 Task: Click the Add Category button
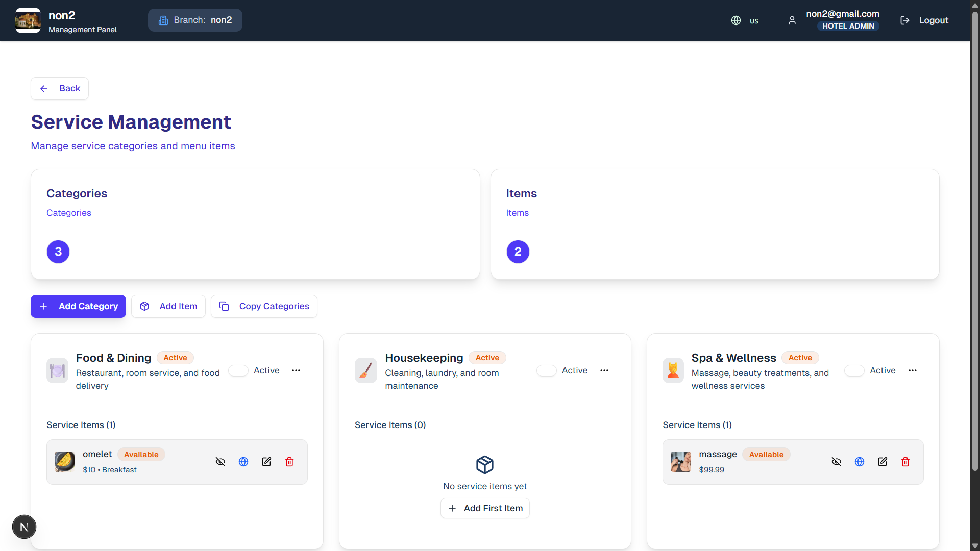(x=78, y=306)
